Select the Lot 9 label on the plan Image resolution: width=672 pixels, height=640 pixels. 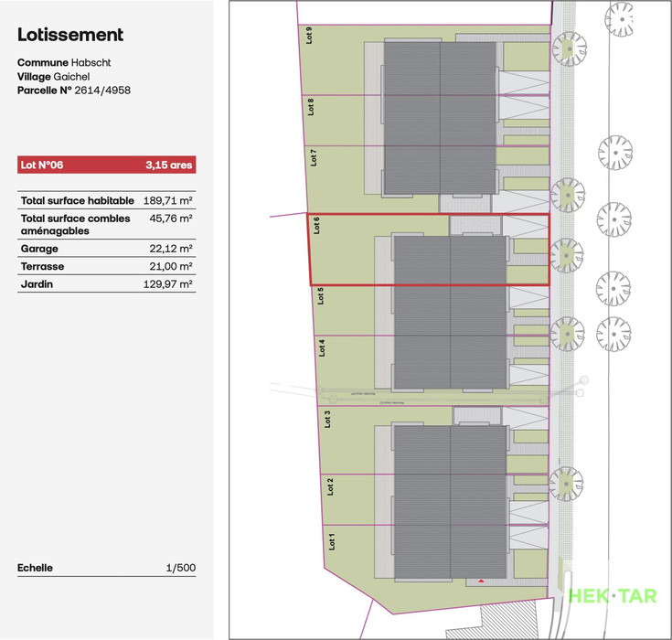pos(310,36)
